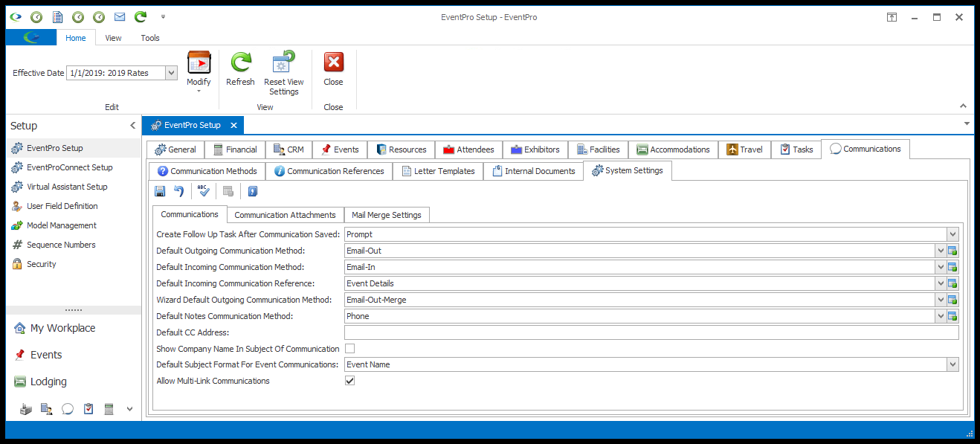
Task: Open lookup button for Wizard Default Outgoing Method
Action: tap(953, 300)
